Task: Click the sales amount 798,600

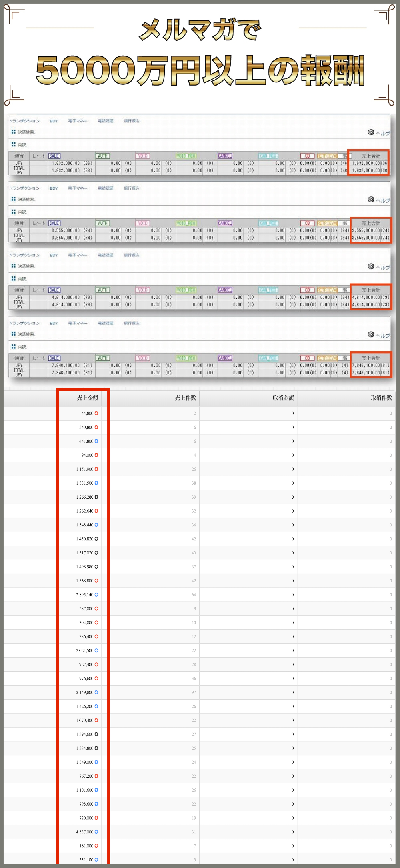Action: pyautogui.click(x=86, y=804)
